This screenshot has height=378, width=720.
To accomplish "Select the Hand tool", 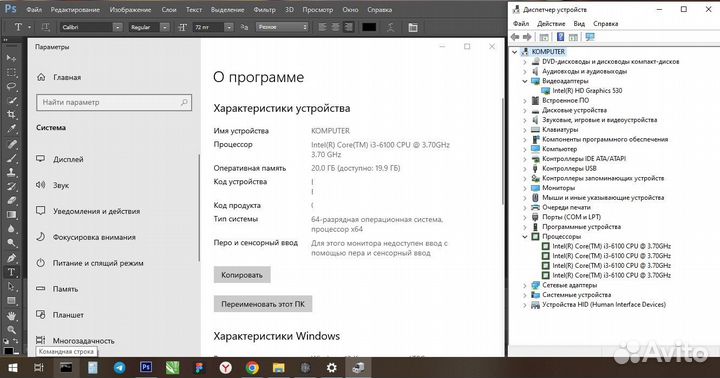I will pyautogui.click(x=11, y=316).
